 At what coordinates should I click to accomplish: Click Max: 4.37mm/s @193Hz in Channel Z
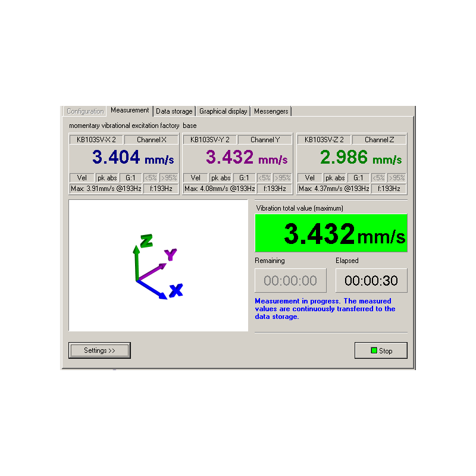(x=334, y=189)
